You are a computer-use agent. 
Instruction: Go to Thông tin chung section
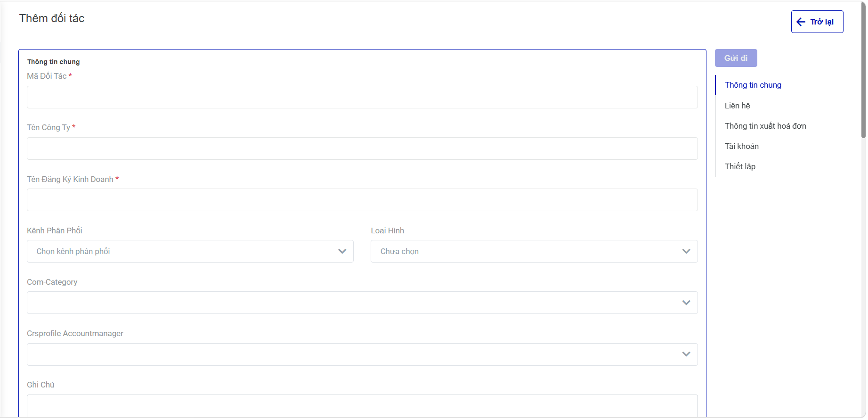coord(753,85)
